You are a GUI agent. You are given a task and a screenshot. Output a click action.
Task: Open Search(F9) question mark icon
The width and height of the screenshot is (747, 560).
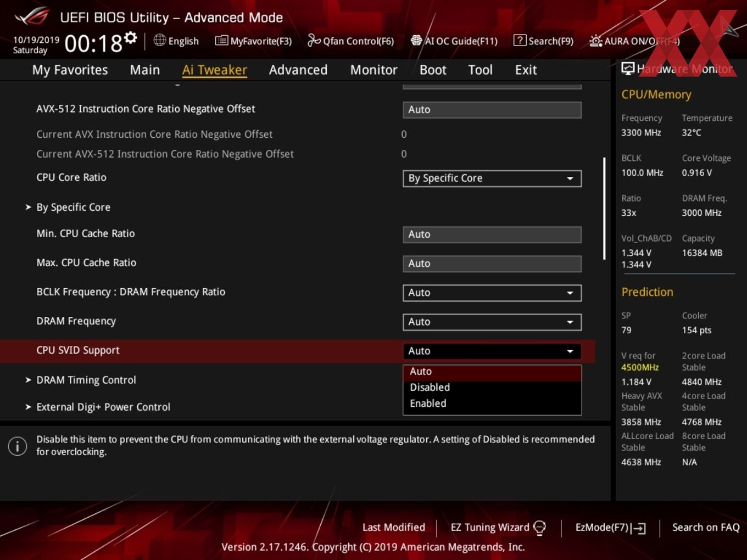point(520,40)
